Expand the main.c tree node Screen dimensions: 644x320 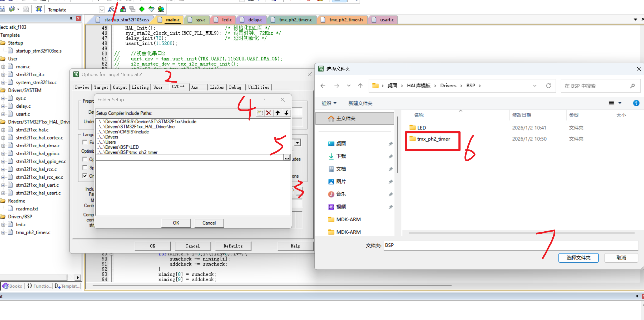(x=3, y=67)
